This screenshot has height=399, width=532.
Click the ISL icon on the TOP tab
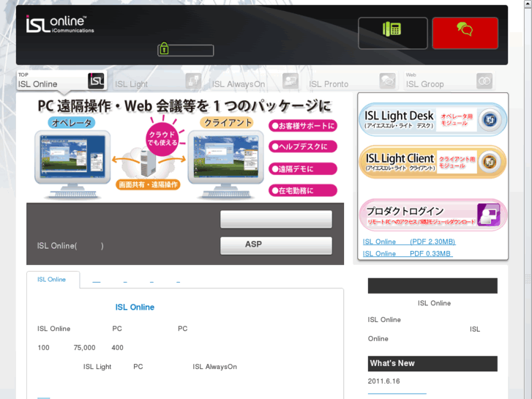coord(96,81)
